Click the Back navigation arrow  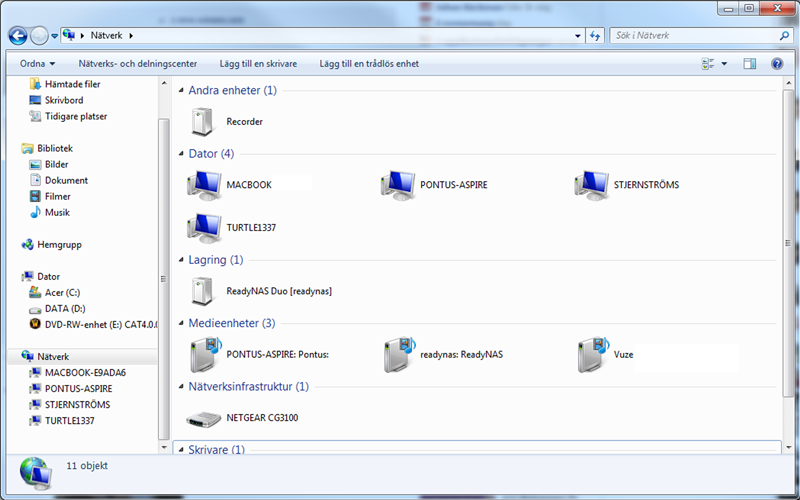[18, 36]
